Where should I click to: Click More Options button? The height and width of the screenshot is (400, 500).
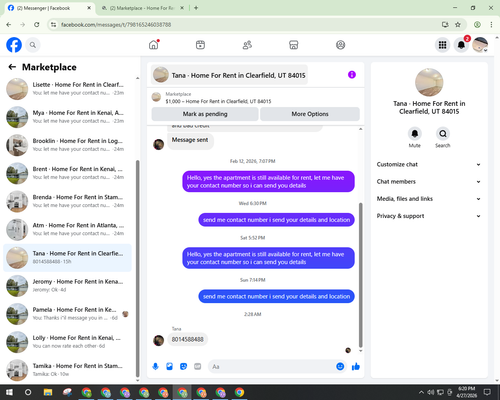point(310,114)
